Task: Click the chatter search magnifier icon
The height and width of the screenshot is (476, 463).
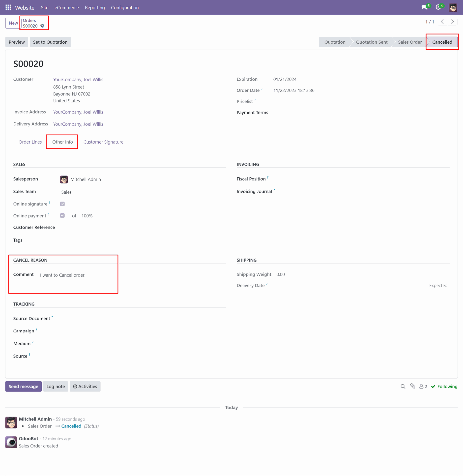Action: (x=403, y=386)
